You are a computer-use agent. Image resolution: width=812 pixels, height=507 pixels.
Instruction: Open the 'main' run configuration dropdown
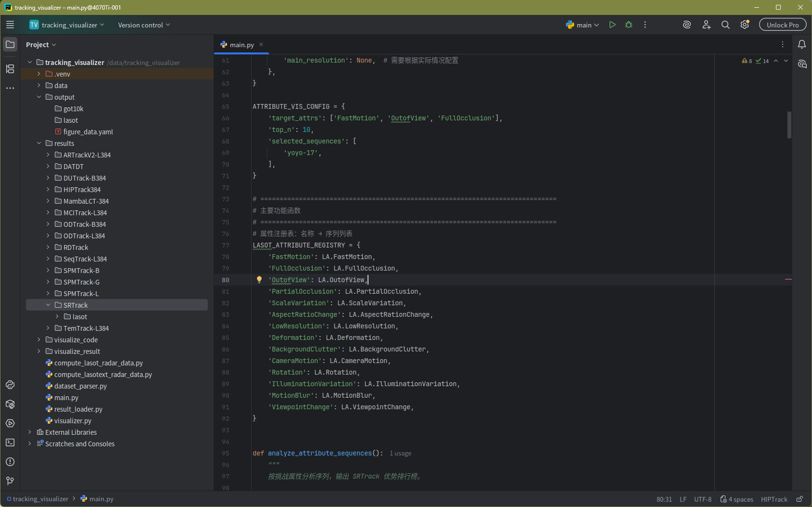(x=583, y=25)
